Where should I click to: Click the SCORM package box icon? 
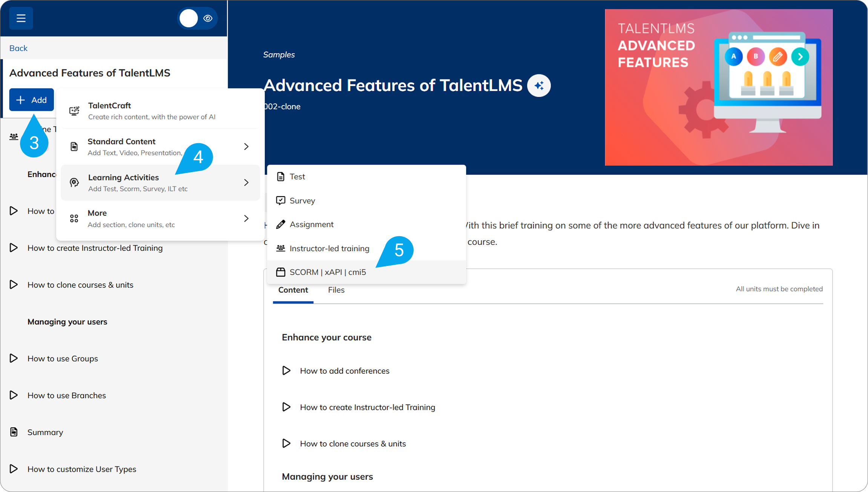pyautogui.click(x=281, y=272)
